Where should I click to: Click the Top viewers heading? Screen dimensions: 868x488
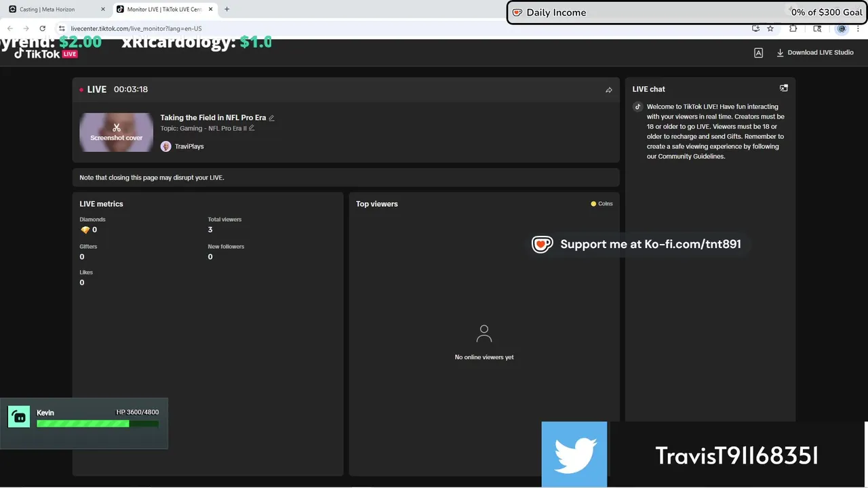coord(377,204)
